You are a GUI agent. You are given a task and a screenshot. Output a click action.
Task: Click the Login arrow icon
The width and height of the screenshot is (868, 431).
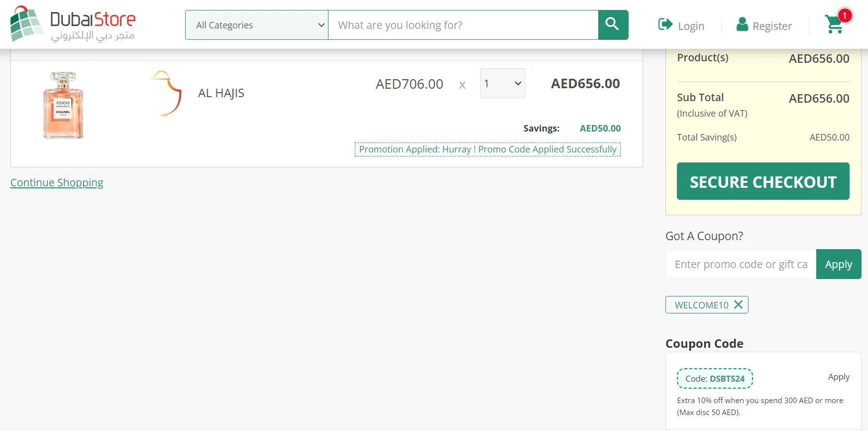[x=665, y=24]
